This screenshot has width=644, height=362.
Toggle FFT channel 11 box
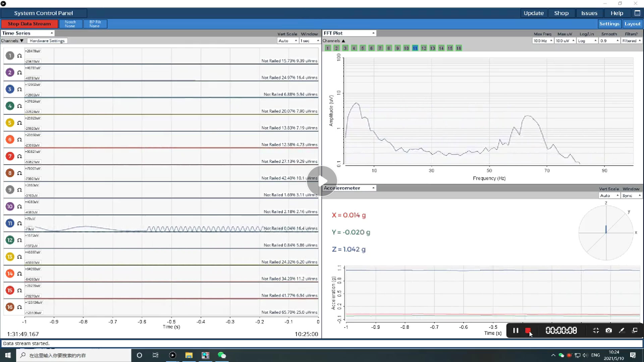pos(415,48)
